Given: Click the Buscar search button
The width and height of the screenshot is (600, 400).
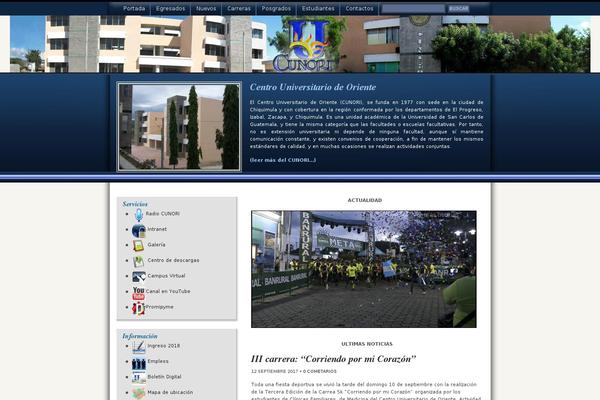Looking at the screenshot, I should point(458,8).
